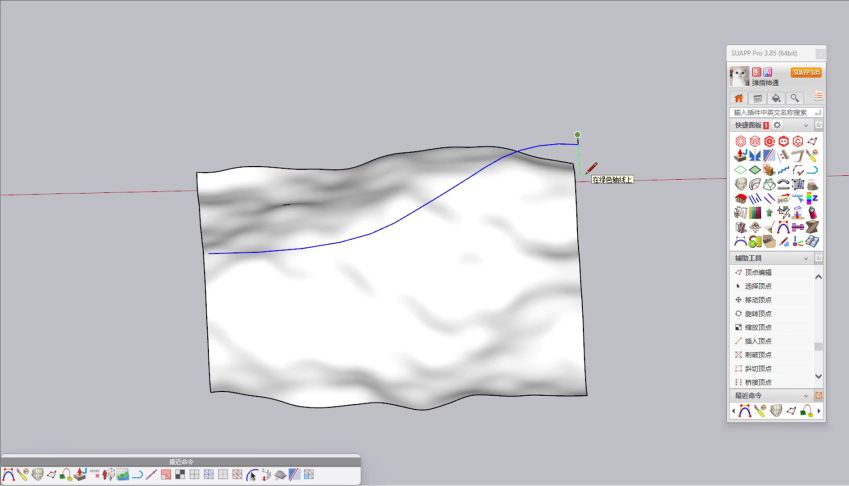Screen dimensions: 849x486
Task: Click bezier arch icon in quick panel
Action: [x=783, y=227]
